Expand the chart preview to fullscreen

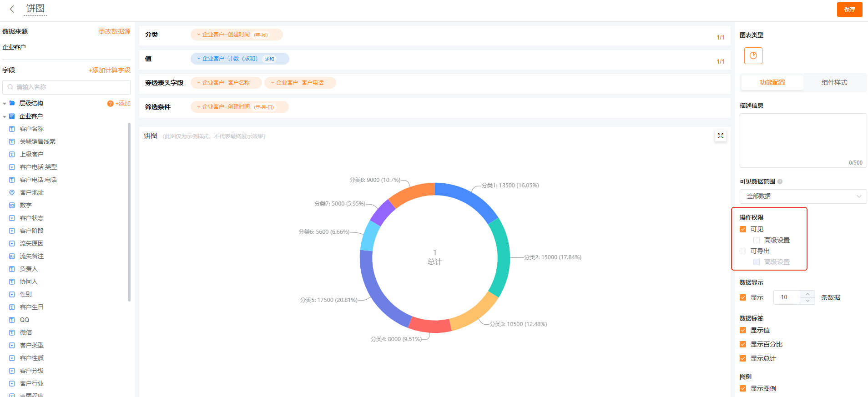click(720, 136)
